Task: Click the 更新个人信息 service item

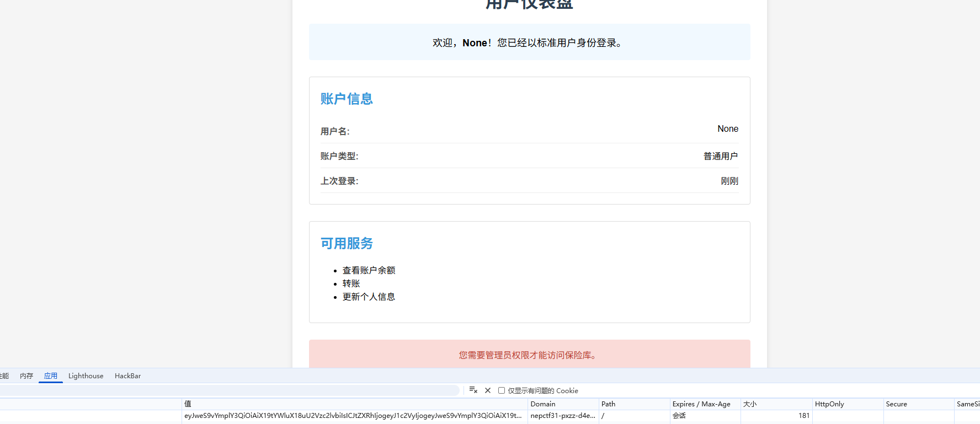Action: 369,297
